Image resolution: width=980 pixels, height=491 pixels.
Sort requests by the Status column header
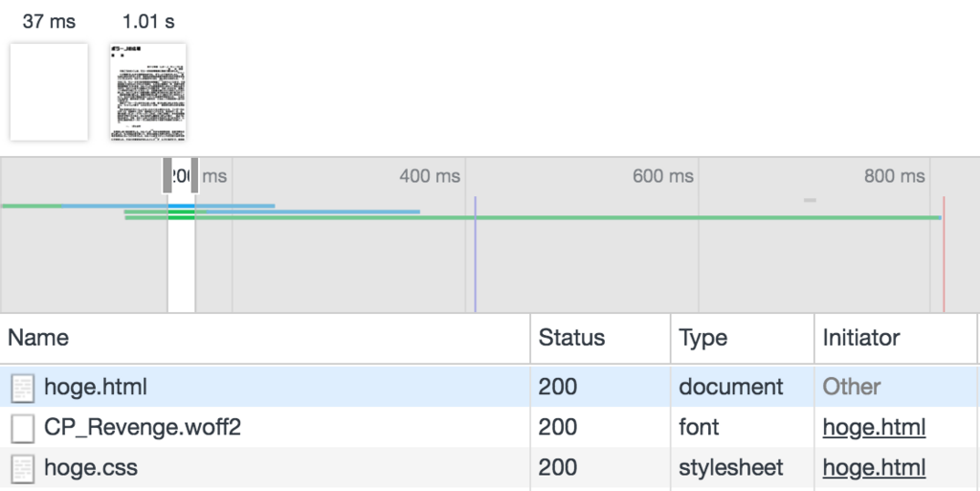pyautogui.click(x=571, y=338)
